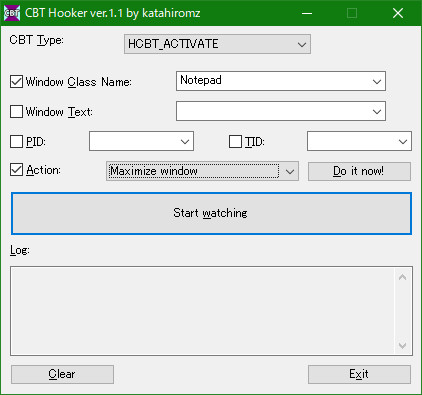The width and height of the screenshot is (422, 395).
Task: Open the TID combo box arrow
Action: point(403,141)
